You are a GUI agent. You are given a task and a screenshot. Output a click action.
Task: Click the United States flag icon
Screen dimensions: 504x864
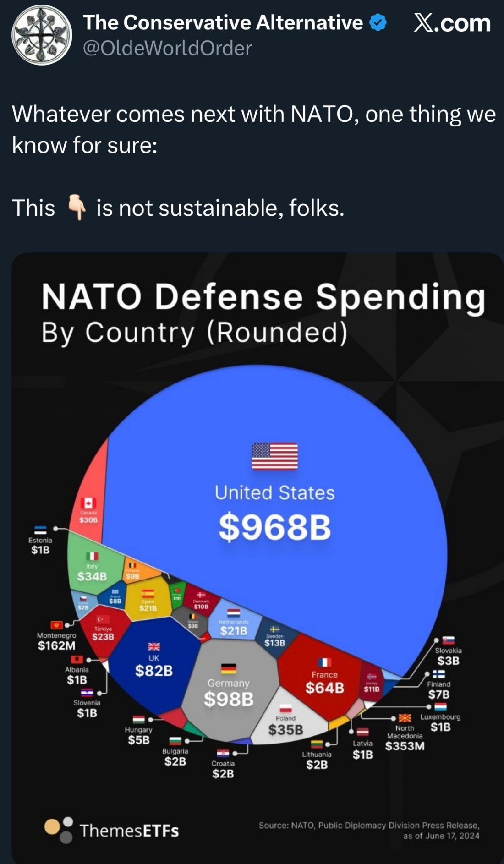[275, 456]
